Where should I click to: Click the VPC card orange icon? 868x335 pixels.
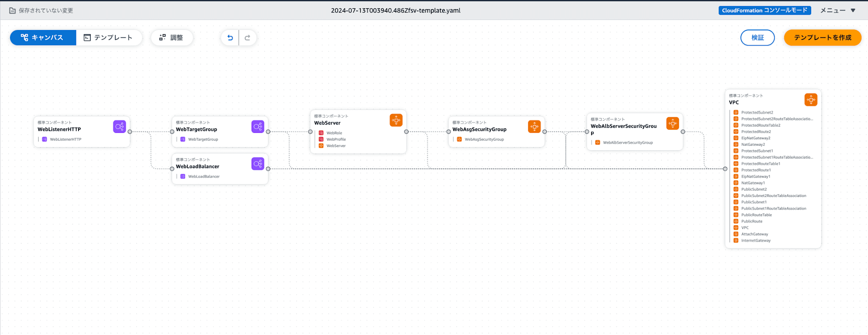tap(811, 100)
